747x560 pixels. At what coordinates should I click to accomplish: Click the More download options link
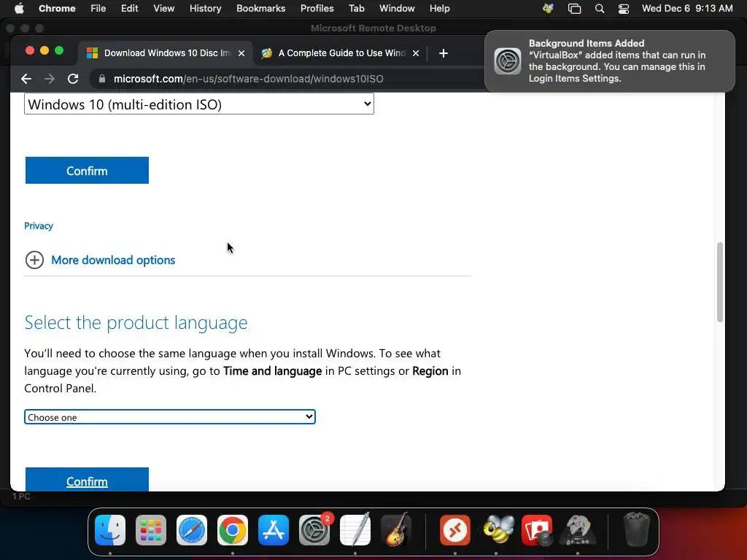[113, 260]
